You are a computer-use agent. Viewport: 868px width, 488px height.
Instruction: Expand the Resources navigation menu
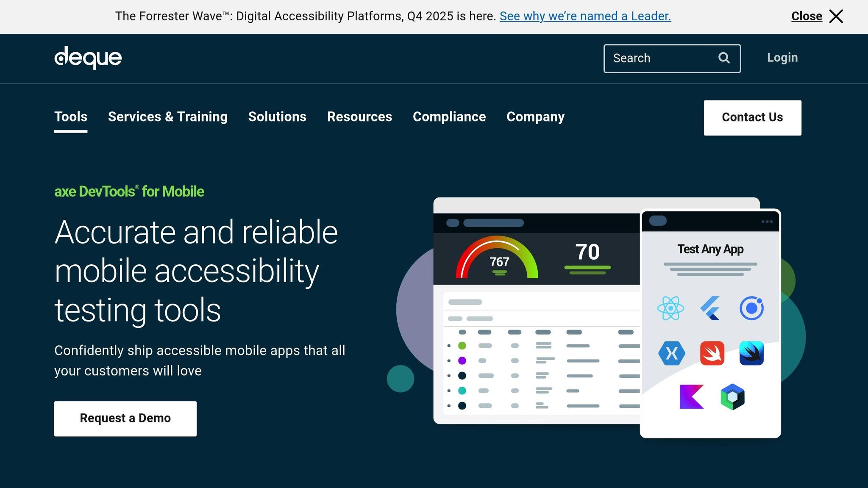coord(359,117)
